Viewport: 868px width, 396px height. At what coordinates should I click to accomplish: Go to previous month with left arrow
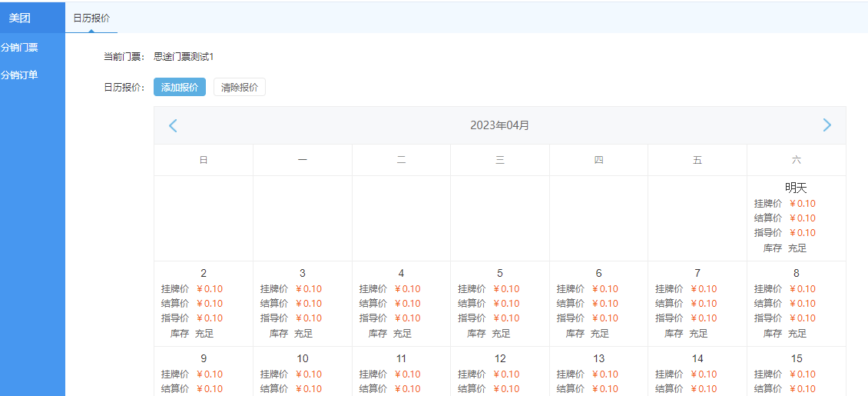point(173,125)
